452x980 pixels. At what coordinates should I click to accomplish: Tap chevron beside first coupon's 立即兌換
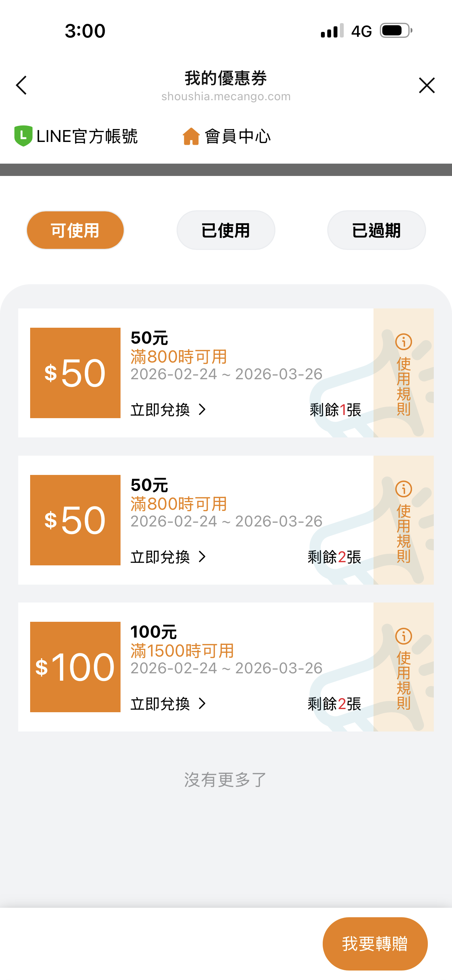coord(203,410)
